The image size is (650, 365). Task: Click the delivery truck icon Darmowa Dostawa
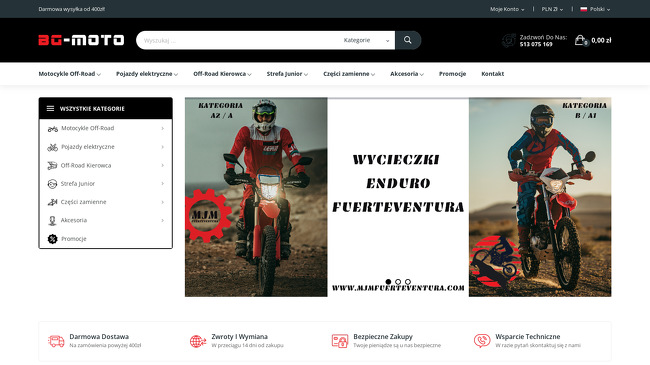coord(56,341)
